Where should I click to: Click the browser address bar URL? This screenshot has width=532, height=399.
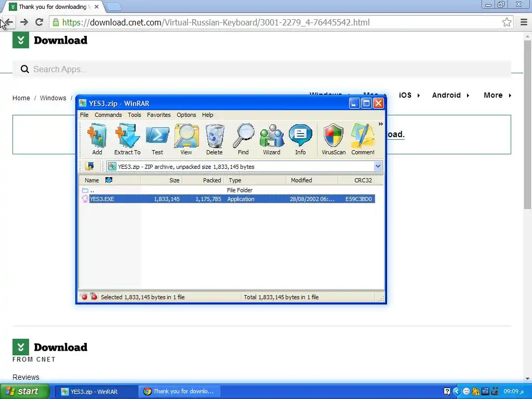pos(216,22)
